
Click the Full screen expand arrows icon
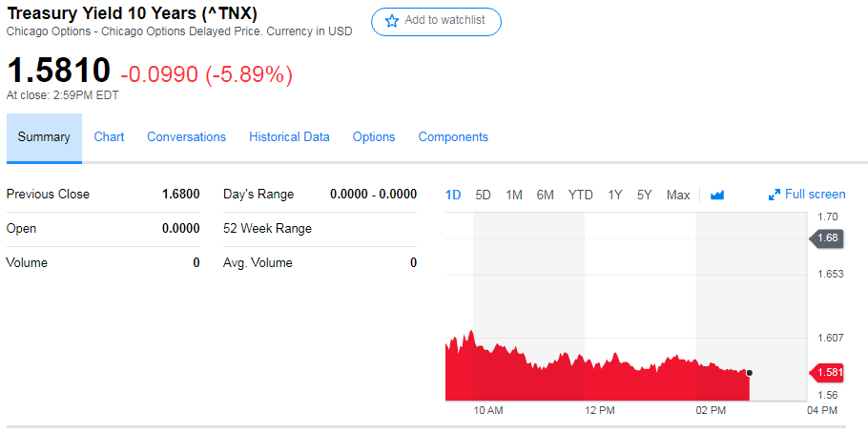pos(775,195)
